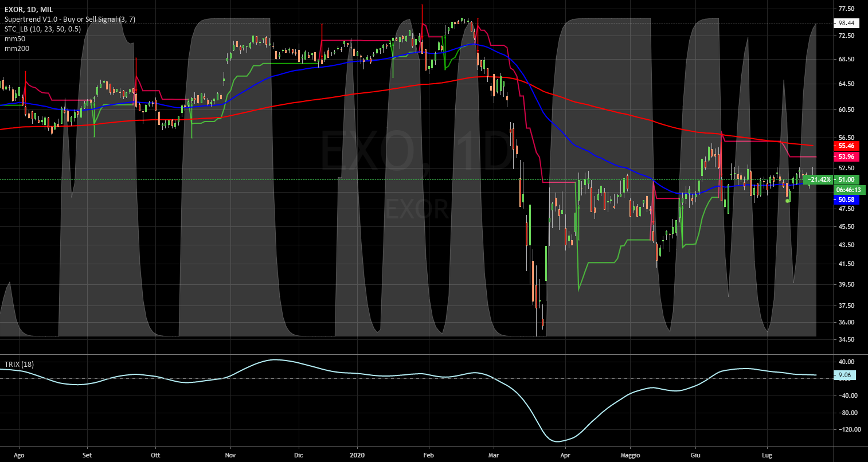
Task: Select the Supertrend V1.0 indicator legend
Action: (x=70, y=19)
